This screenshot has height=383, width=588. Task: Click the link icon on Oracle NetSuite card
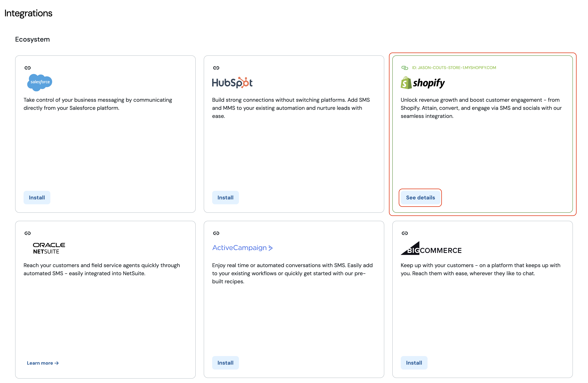tap(27, 233)
